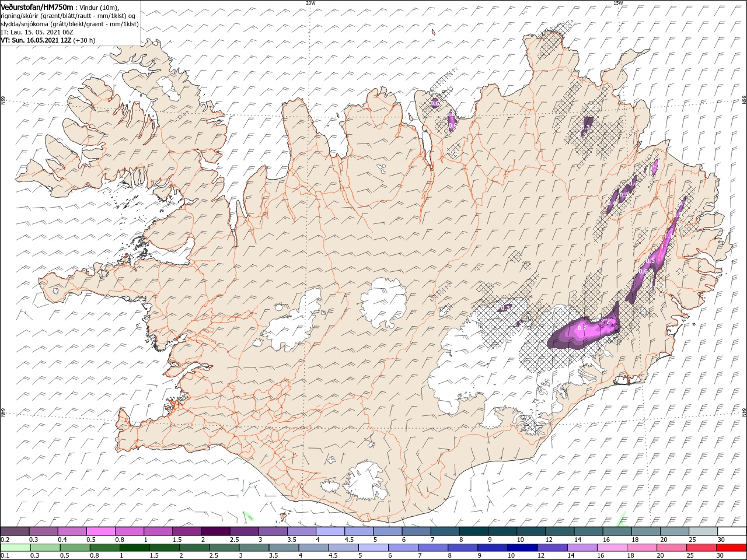Click the '15W' longitude label at top
The width and height of the screenshot is (747, 560).
tap(618, 3)
